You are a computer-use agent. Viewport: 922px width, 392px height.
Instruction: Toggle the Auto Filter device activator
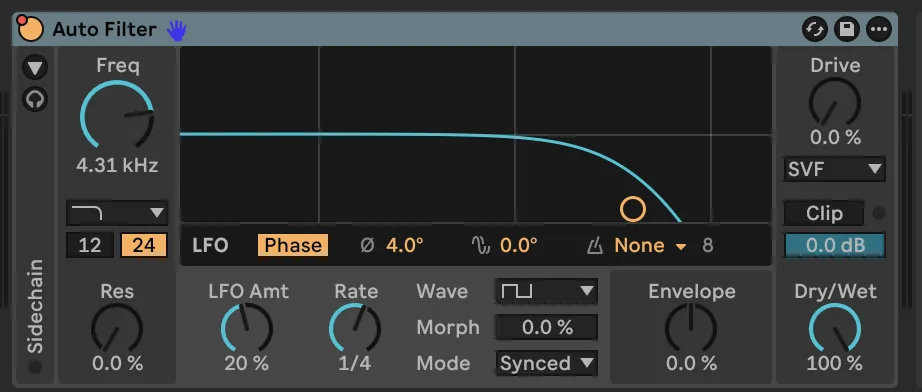pyautogui.click(x=30, y=29)
